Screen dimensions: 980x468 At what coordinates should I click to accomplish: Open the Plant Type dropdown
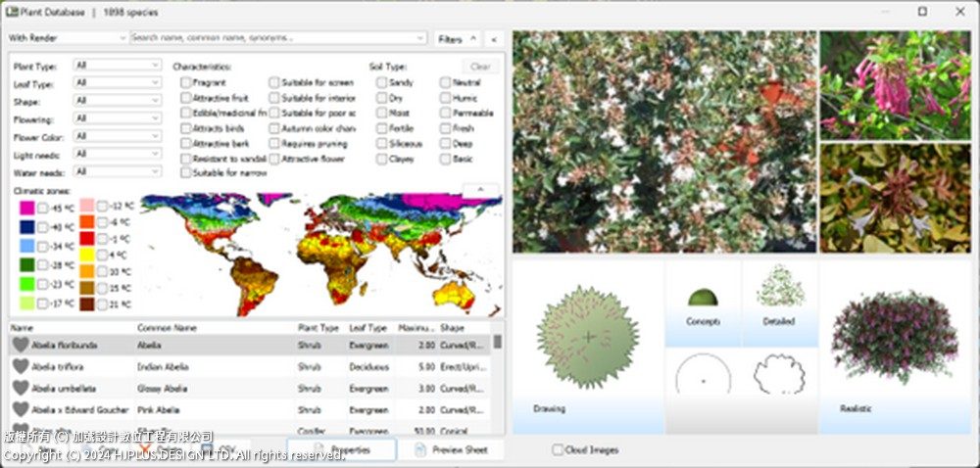(118, 65)
